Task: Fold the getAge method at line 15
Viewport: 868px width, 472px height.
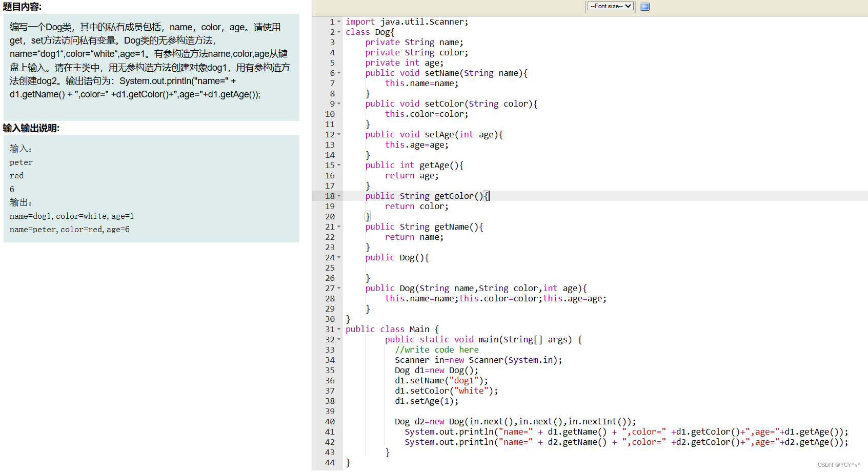Action: pyautogui.click(x=339, y=165)
